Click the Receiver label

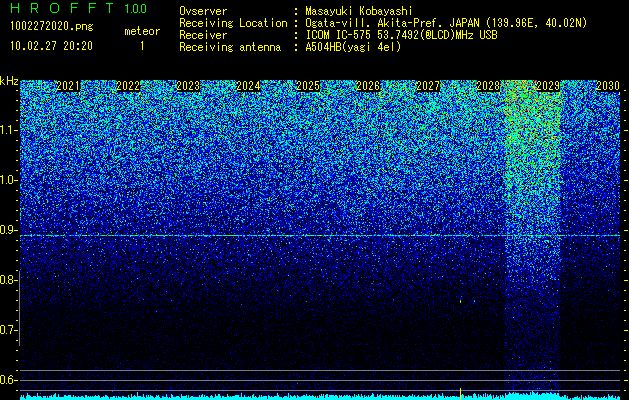(x=203, y=35)
